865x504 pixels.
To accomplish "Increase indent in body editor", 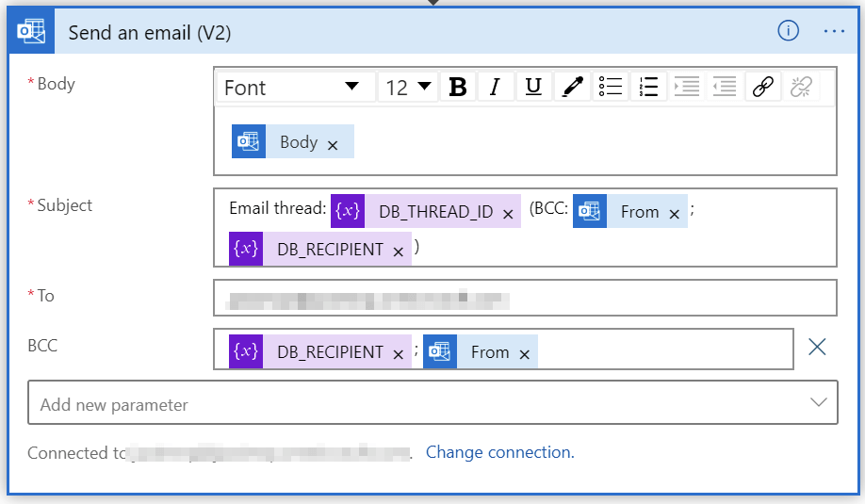I will tap(686, 87).
